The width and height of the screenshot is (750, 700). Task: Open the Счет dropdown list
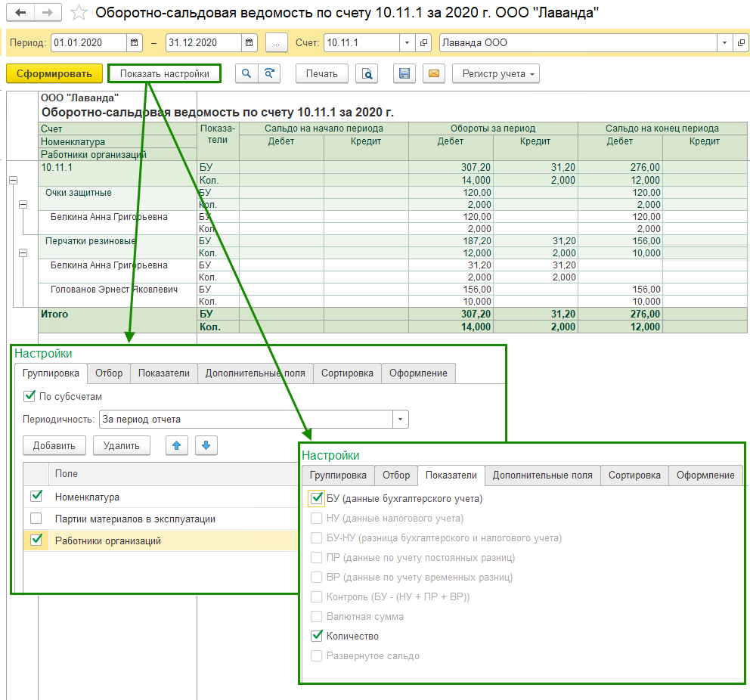[407, 42]
